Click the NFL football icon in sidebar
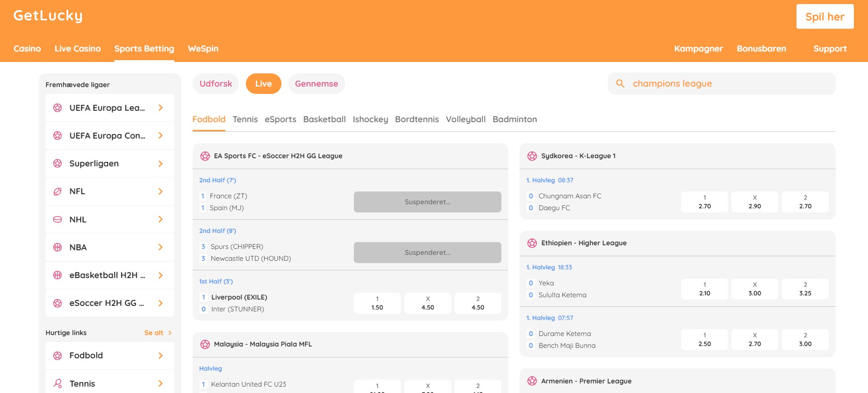This screenshot has height=393, width=868. 57,191
